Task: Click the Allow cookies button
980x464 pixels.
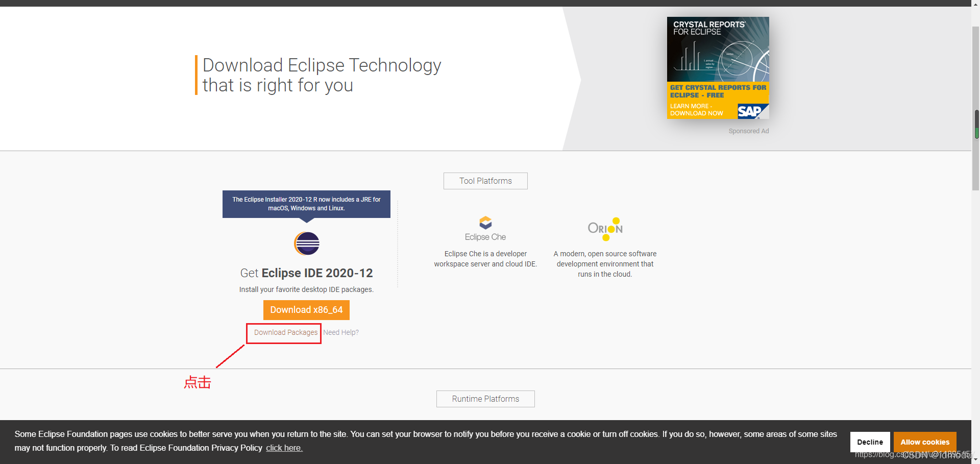Action: point(925,442)
